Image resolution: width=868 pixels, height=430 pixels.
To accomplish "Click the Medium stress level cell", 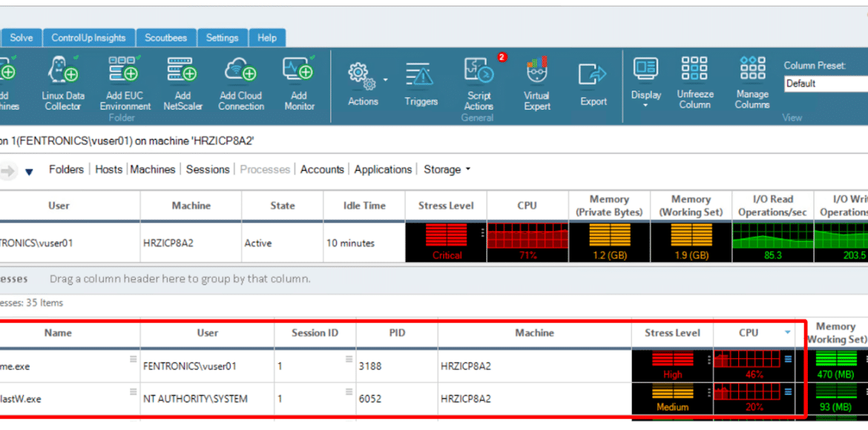I will point(673,398).
